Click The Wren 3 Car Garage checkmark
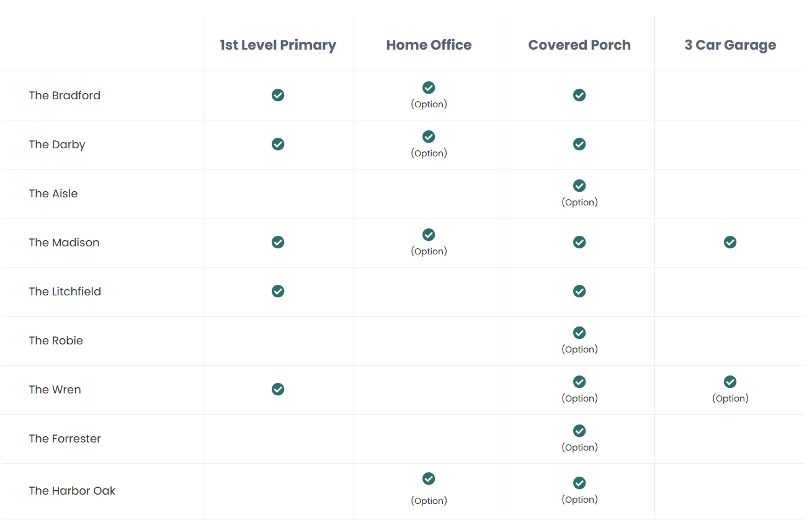 point(730,382)
